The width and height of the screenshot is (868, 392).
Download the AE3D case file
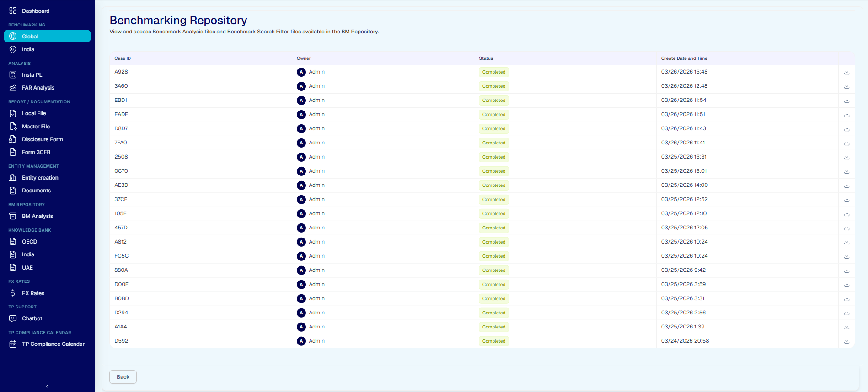click(847, 185)
